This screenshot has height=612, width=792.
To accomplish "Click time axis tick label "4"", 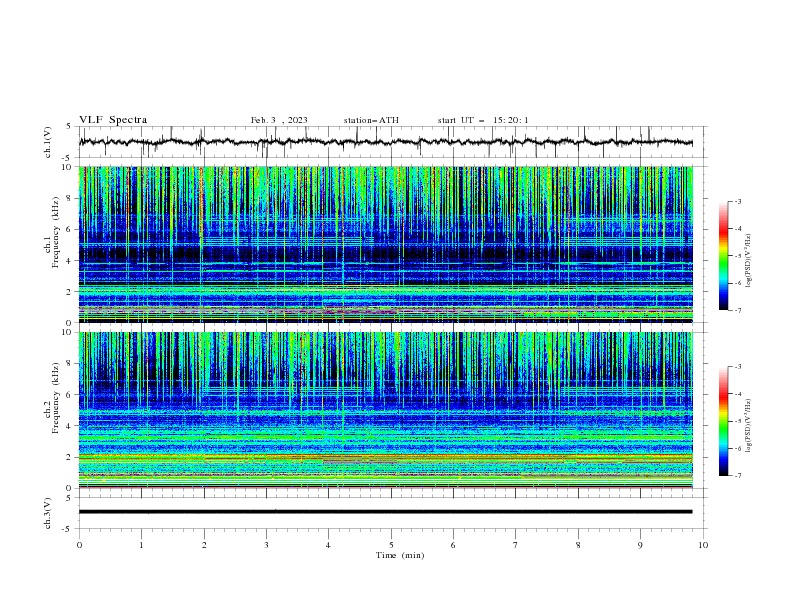I will (328, 545).
